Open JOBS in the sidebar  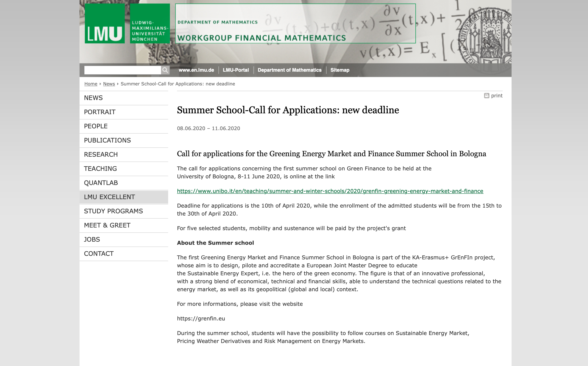pos(124,240)
